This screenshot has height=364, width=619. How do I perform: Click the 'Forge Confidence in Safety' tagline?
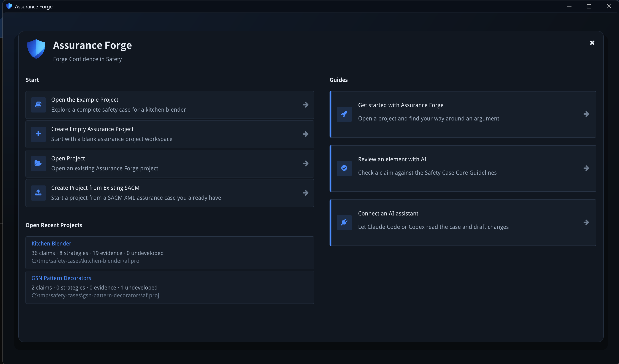click(87, 59)
